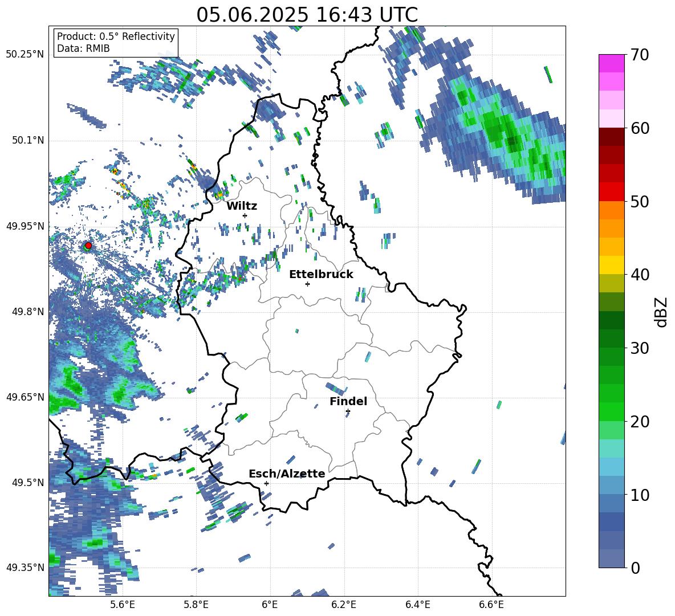Click the Ettelbruck city label
Screen dimensions: 675x616
point(321,275)
